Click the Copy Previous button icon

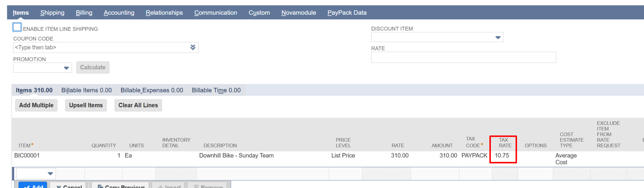100,186
